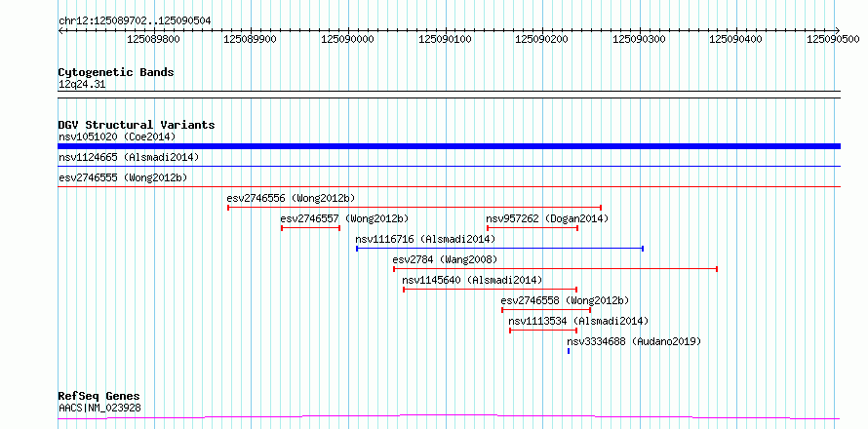Select the red esv2746555 variant line
The height and width of the screenshot is (429, 868).
click(449, 186)
